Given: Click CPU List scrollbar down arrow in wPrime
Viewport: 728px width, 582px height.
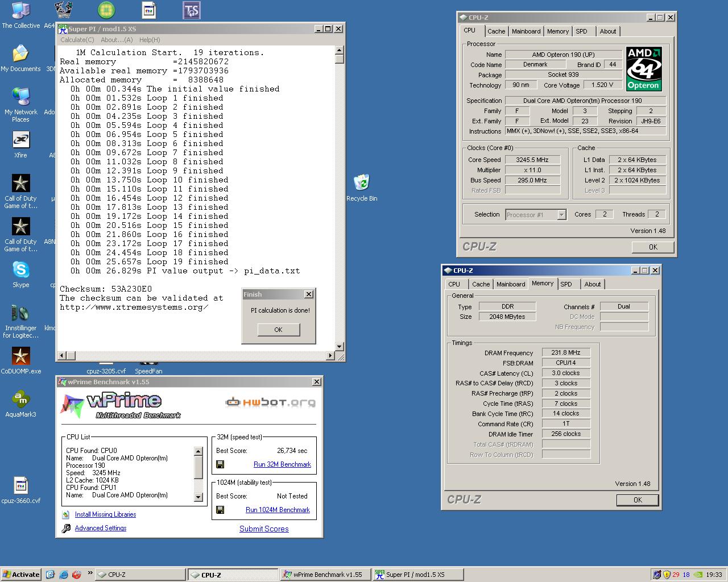Looking at the screenshot, I should point(198,497).
